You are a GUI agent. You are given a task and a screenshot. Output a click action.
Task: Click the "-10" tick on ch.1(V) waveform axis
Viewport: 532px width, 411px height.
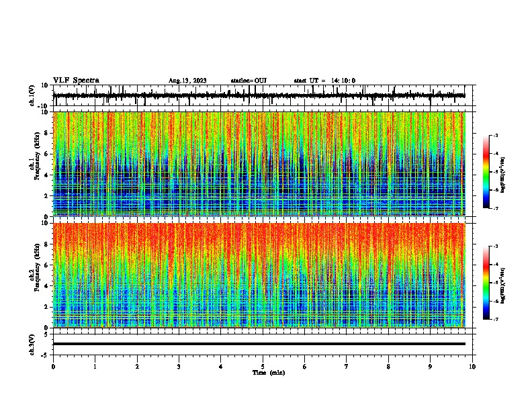tap(43, 106)
